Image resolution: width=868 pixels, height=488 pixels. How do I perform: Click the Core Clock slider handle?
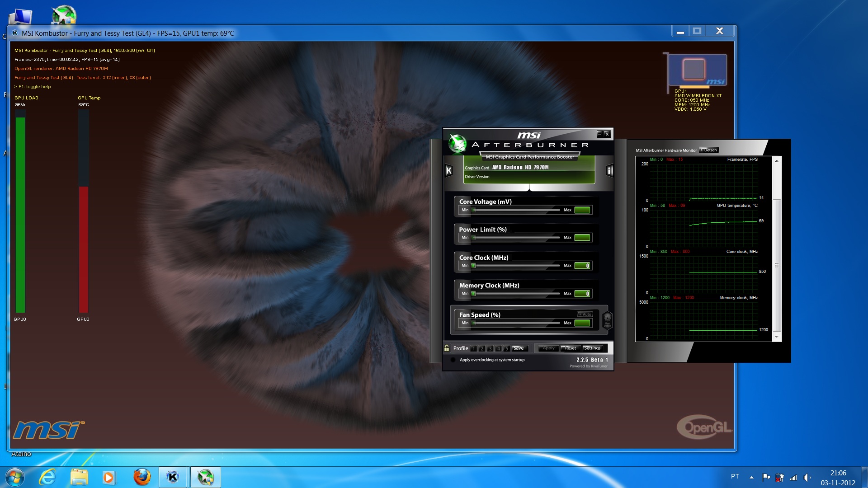(473, 266)
